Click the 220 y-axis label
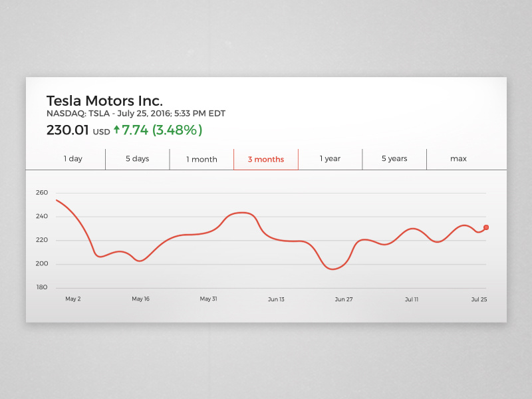Viewport: 532px width, 399px height. click(42, 240)
